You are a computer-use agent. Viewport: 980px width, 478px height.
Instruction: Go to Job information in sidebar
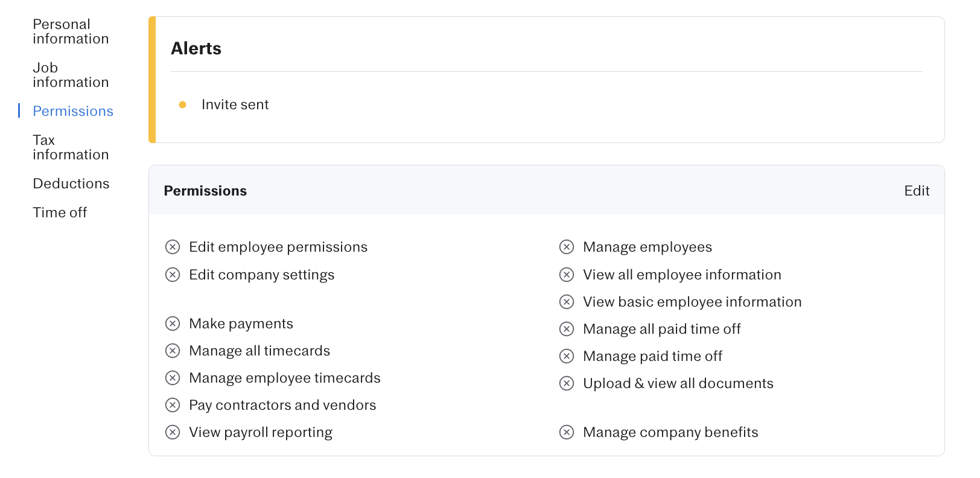pyautogui.click(x=71, y=75)
